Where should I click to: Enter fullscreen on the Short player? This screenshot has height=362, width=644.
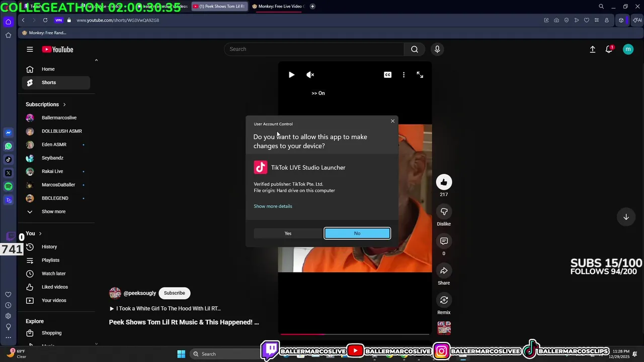[x=420, y=75]
